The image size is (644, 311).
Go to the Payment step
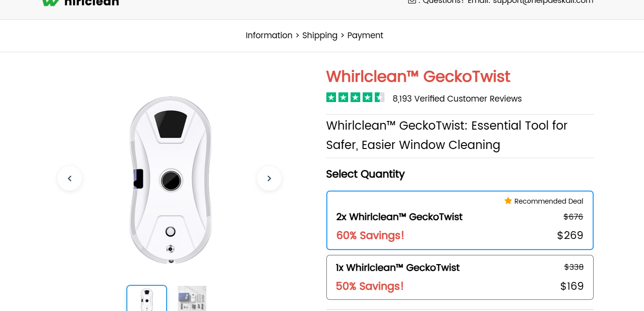[x=365, y=35]
